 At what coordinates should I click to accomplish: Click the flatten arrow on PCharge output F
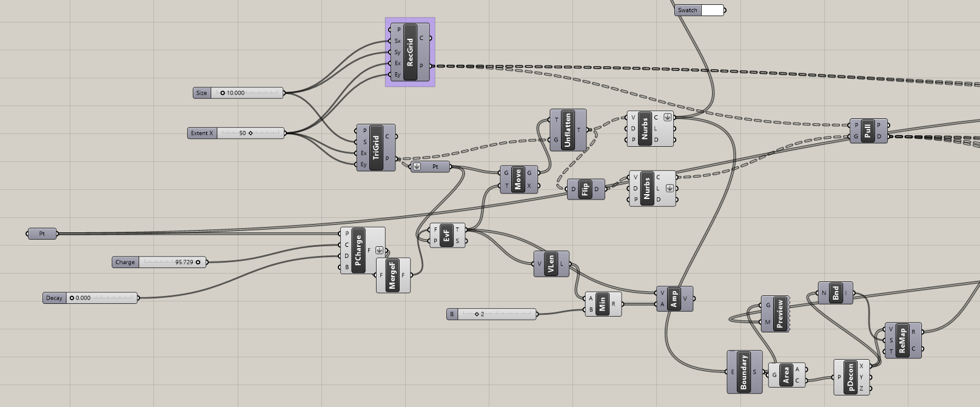379,251
